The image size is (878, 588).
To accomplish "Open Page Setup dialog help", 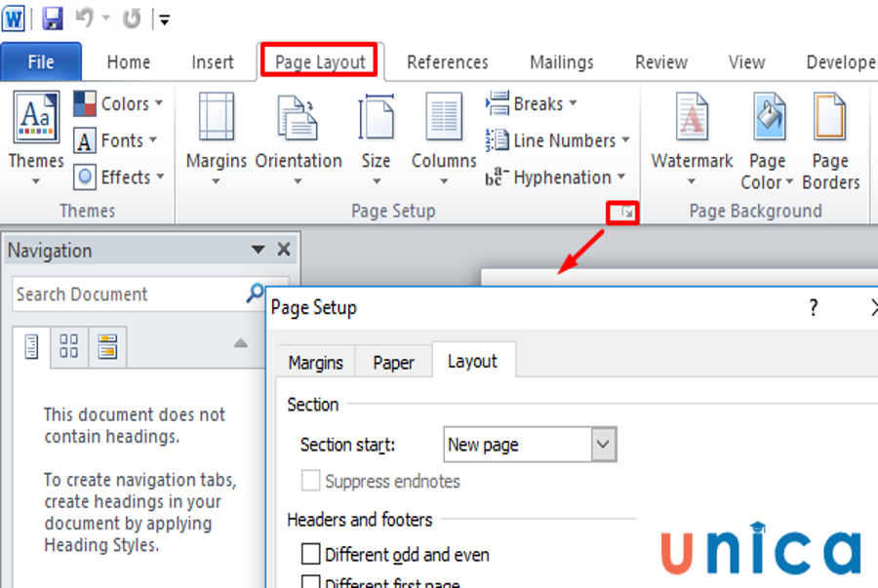I will (x=813, y=307).
